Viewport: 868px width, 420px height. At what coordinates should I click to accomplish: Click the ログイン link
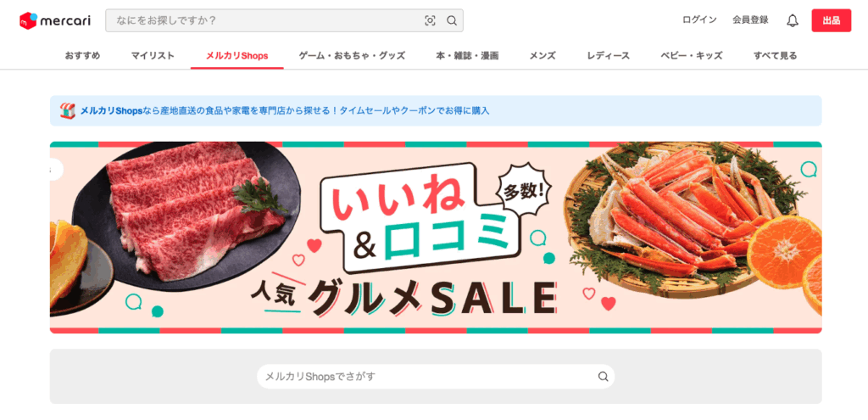699,20
